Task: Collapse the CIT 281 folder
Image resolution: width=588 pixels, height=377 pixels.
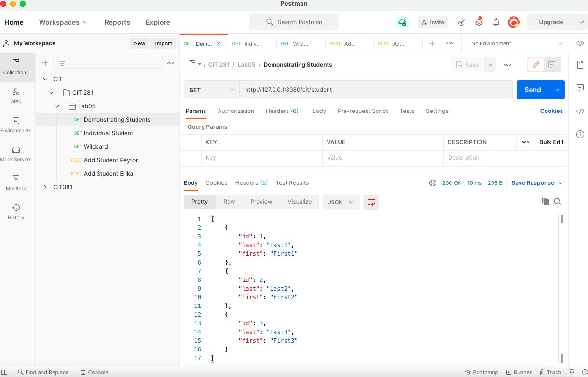Action: tap(51, 92)
